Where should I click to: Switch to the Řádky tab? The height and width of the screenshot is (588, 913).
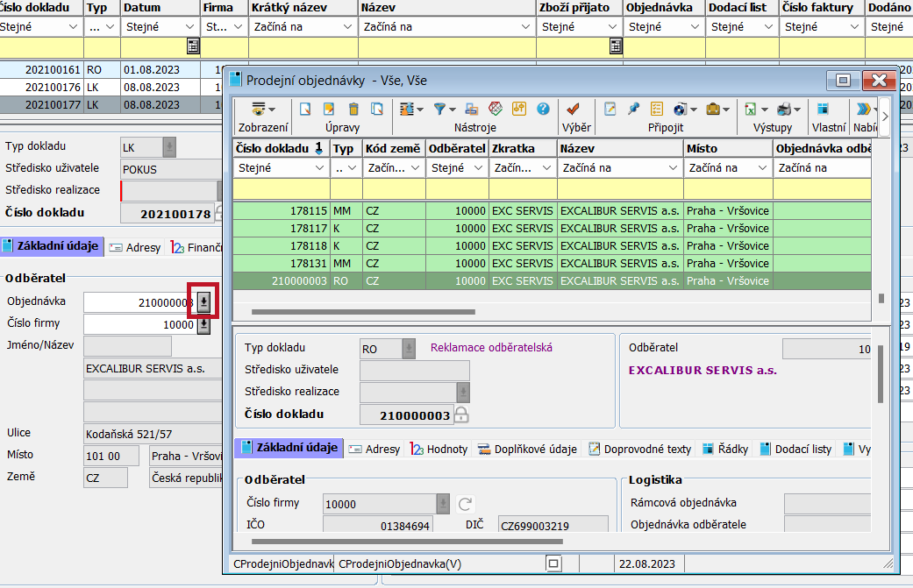pyautogui.click(x=726, y=449)
